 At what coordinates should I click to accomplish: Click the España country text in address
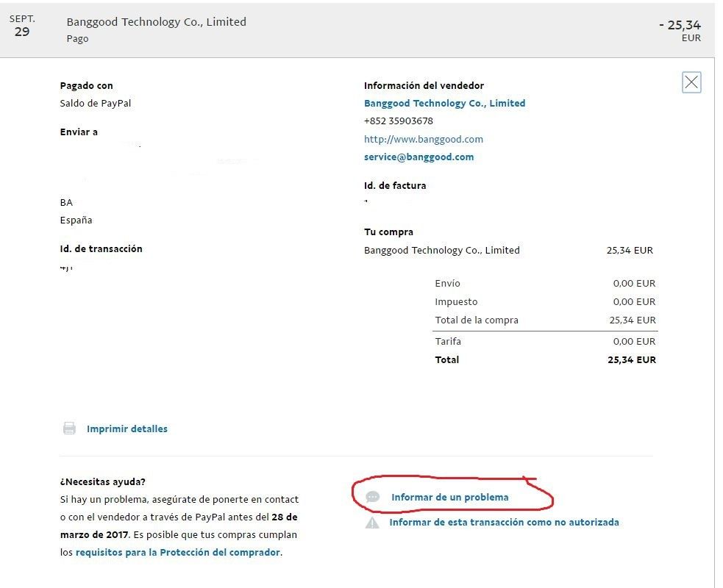(x=76, y=220)
